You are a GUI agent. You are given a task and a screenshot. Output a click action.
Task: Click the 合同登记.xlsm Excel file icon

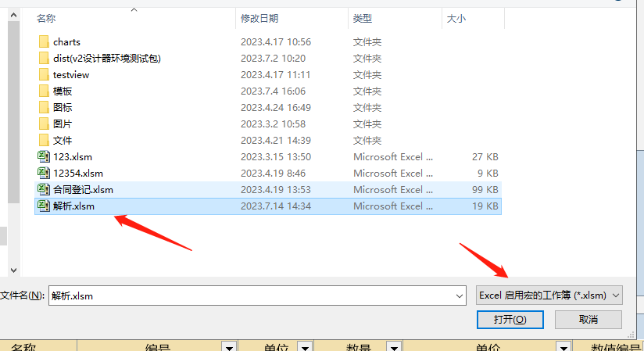(44, 189)
